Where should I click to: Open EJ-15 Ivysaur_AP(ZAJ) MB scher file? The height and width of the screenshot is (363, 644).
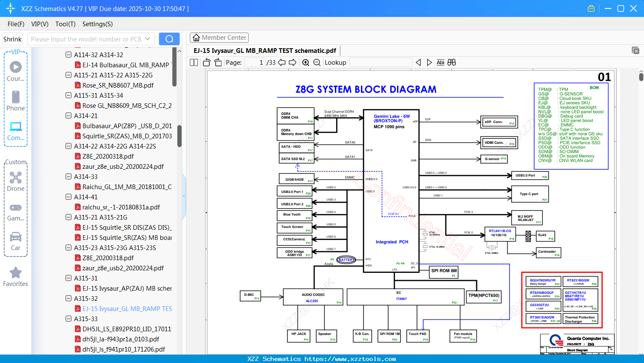(x=127, y=288)
